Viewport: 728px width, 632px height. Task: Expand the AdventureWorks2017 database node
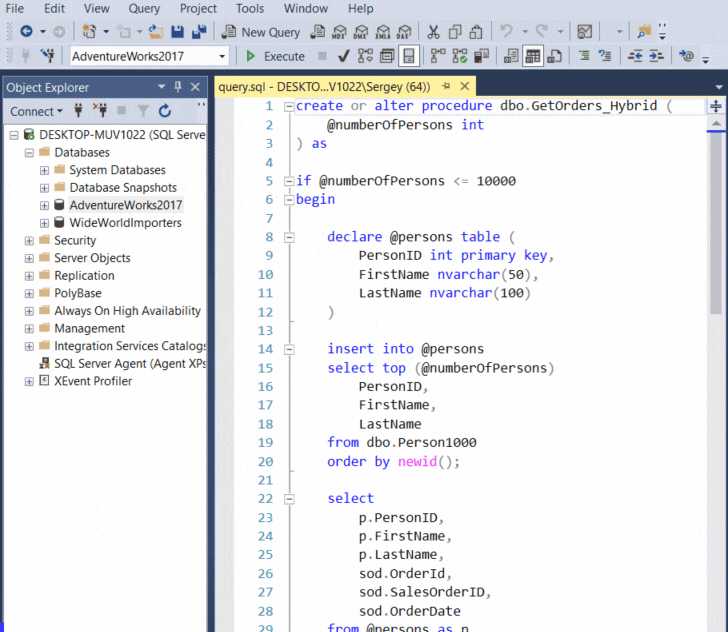click(44, 205)
